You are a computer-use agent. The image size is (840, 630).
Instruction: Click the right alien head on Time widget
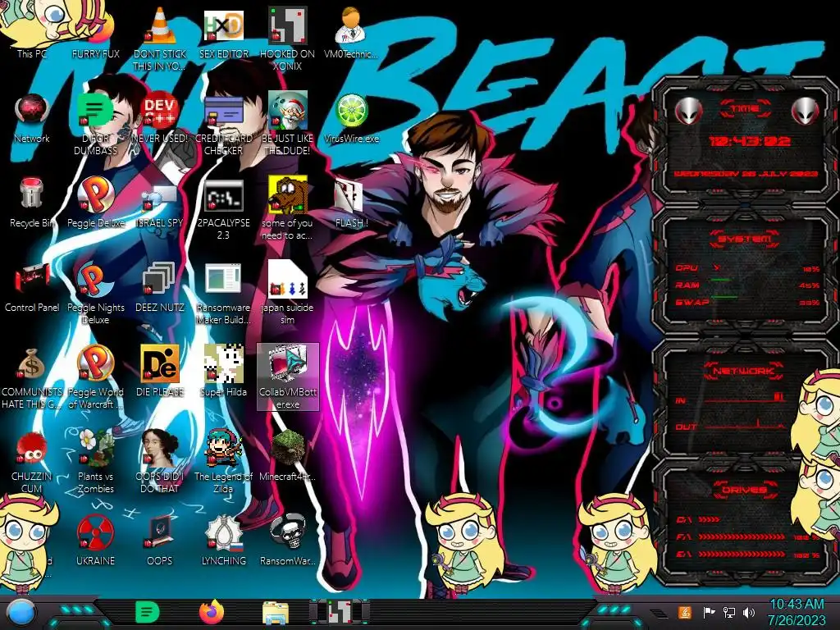[x=806, y=112]
